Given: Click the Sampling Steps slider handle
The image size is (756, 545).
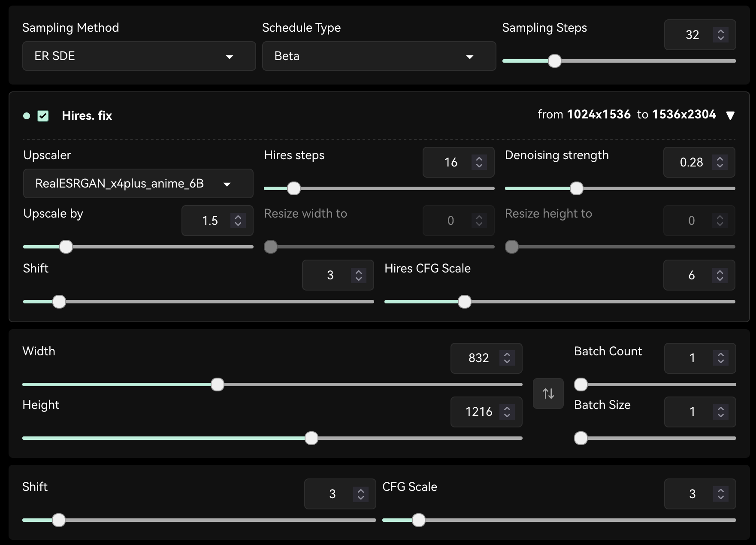Looking at the screenshot, I should (555, 61).
